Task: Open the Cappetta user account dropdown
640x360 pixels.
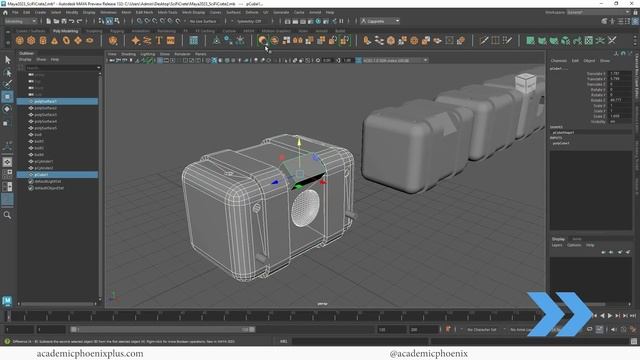Action: click(x=380, y=21)
